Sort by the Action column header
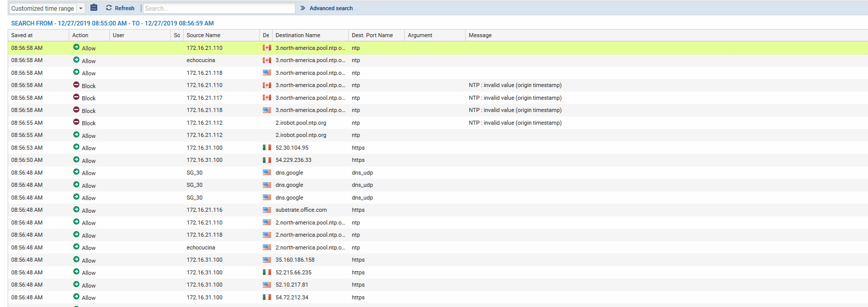This screenshot has height=307, width=868. pos(89,35)
